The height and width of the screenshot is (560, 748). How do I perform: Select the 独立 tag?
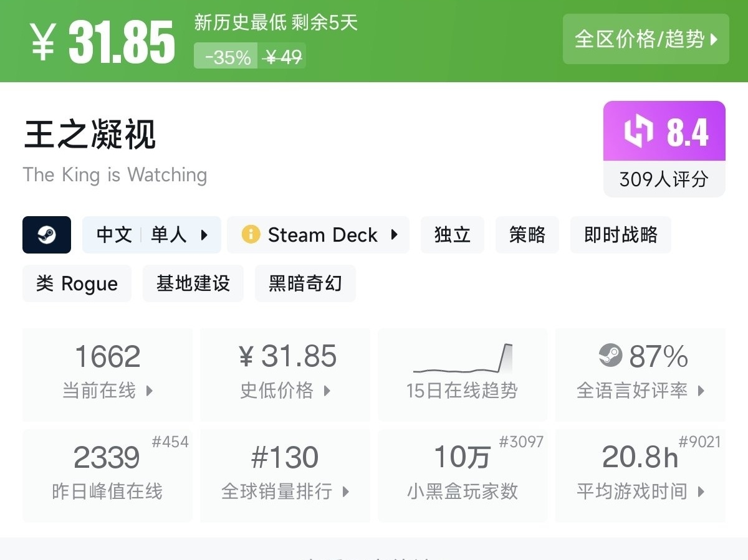click(x=452, y=235)
